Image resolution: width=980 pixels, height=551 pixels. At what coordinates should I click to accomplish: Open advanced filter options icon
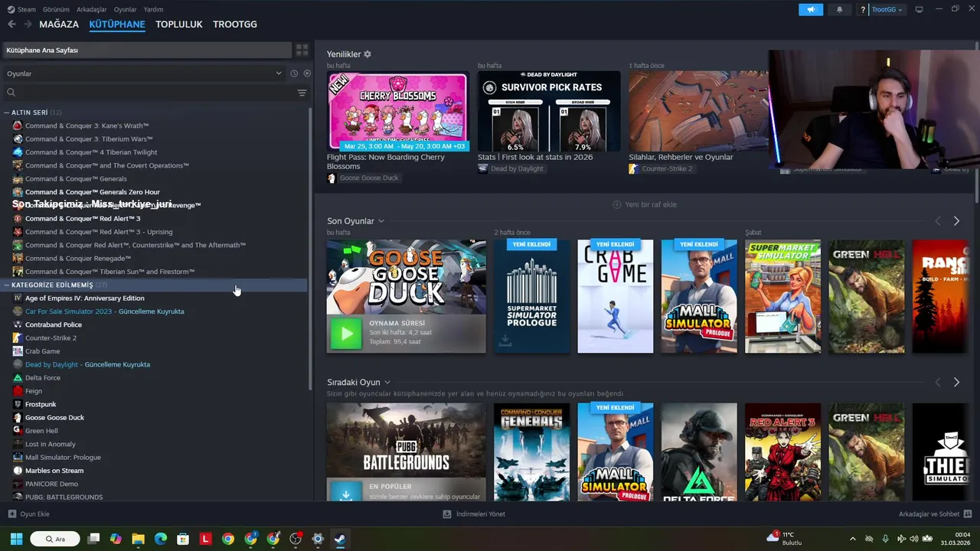click(x=302, y=93)
